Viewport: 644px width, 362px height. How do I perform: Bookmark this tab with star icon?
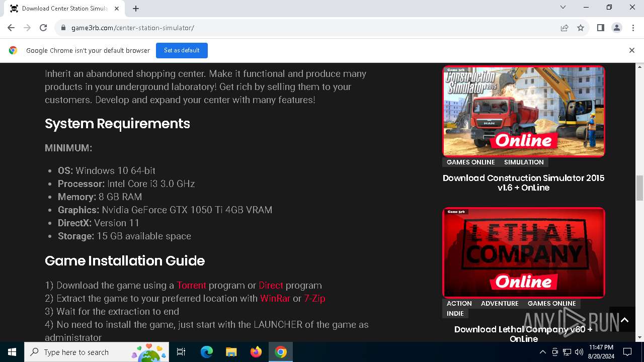click(581, 28)
